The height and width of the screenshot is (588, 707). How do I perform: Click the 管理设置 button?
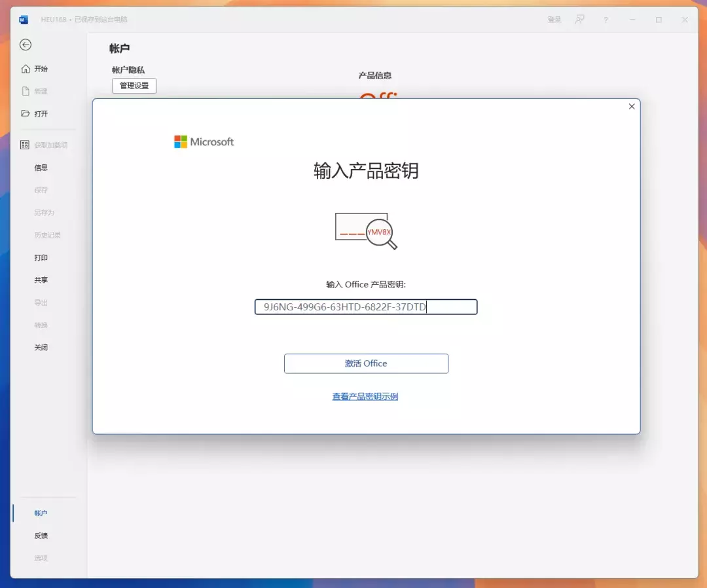(x=134, y=86)
